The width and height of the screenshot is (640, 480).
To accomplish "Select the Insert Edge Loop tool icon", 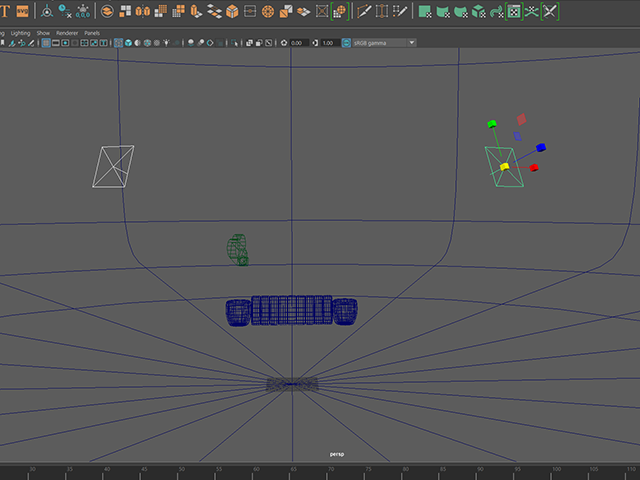I will point(382,11).
